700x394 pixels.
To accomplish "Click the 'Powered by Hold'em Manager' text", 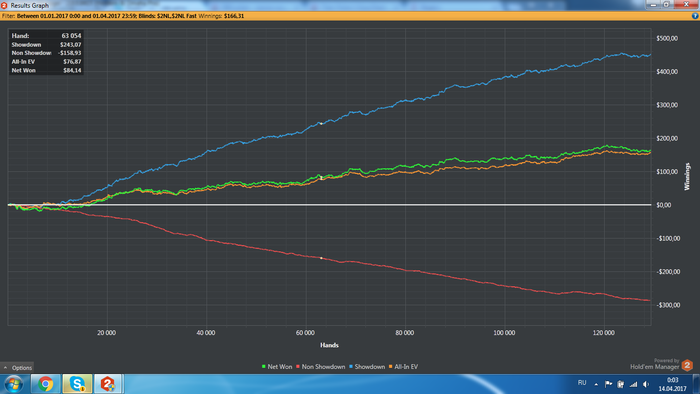I will point(655,365).
